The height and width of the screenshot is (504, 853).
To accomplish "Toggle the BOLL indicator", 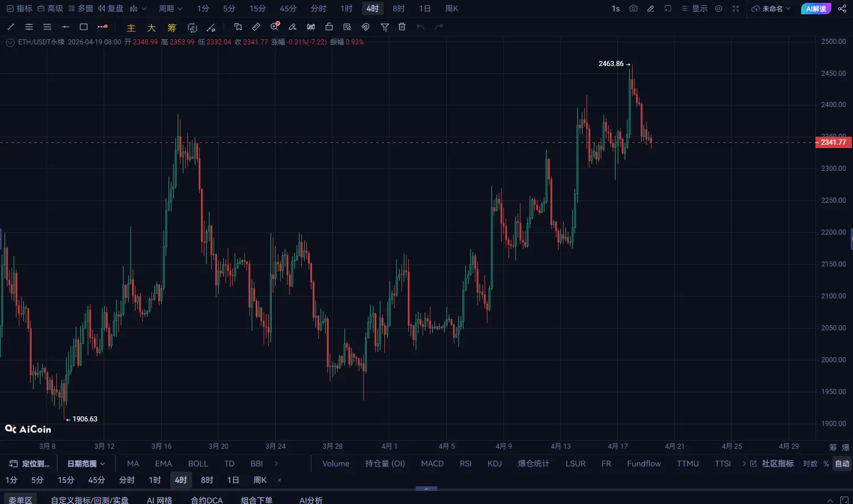I will tap(198, 464).
